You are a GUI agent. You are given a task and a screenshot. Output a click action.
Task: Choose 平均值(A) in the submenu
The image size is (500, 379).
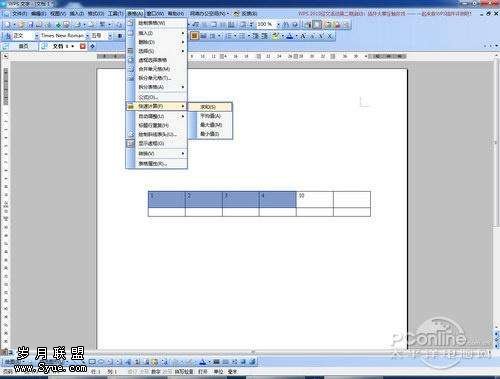[x=210, y=116]
